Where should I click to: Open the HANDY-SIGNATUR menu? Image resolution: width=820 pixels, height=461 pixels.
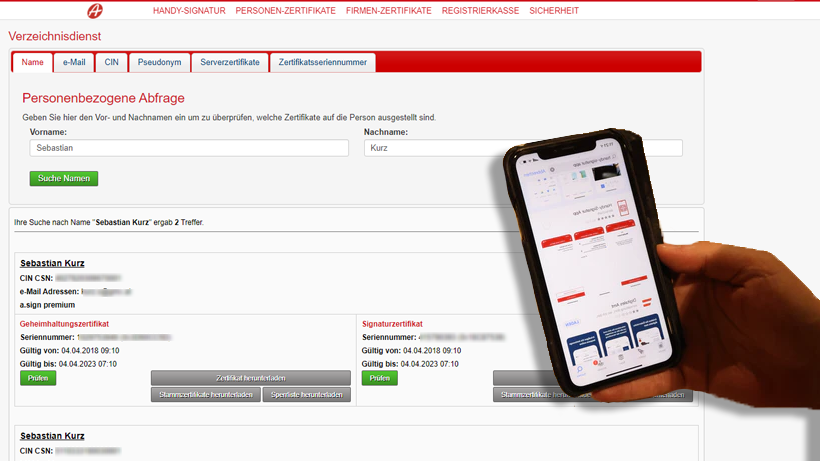190,11
